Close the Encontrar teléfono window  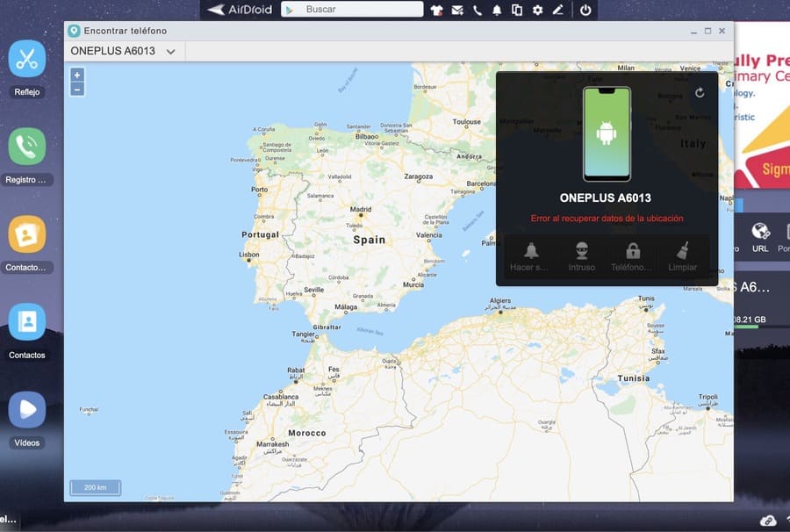pos(722,32)
